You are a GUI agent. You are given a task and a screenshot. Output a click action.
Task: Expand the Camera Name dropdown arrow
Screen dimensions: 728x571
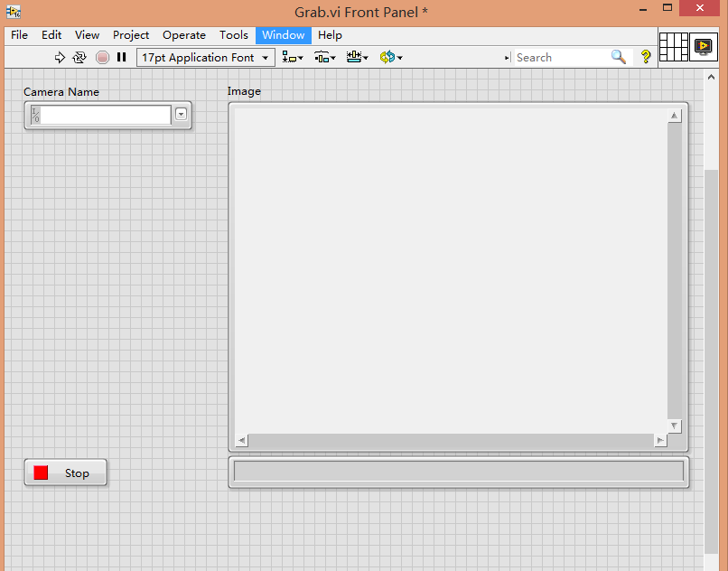click(181, 114)
